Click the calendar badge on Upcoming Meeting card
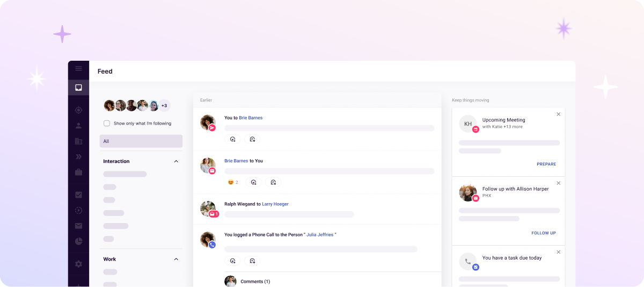Image resolution: width=644 pixels, height=287 pixels. pos(475,130)
